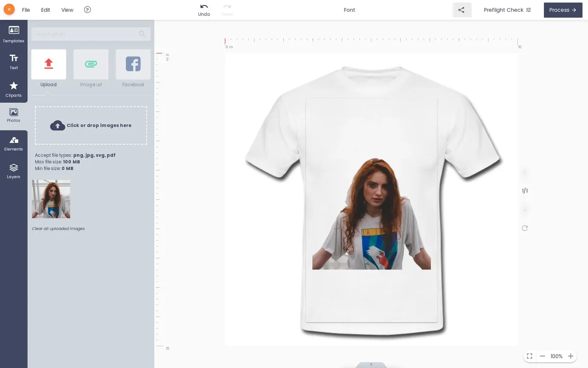Click the Redo button
This screenshot has width=588, height=368.
coord(227,10)
